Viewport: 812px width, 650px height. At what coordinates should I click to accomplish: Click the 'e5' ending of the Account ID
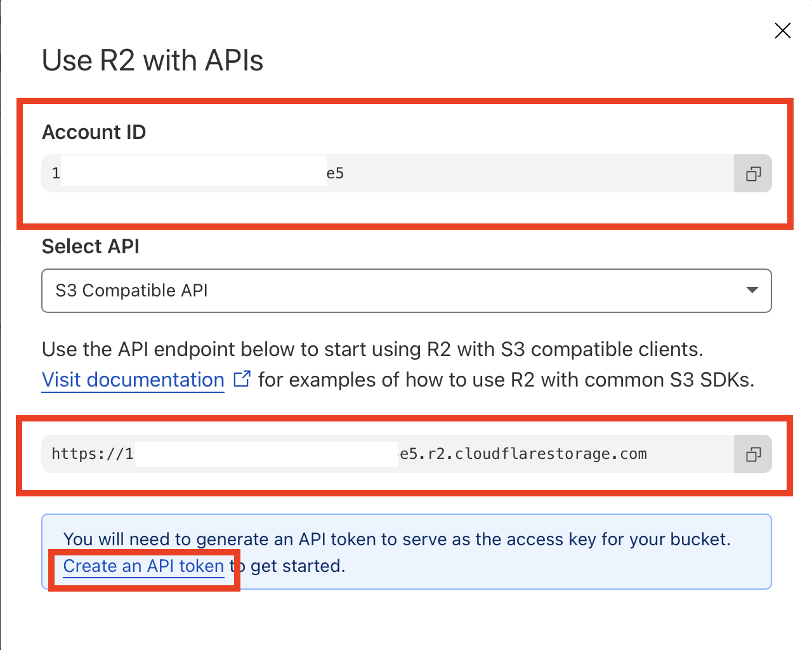point(335,173)
